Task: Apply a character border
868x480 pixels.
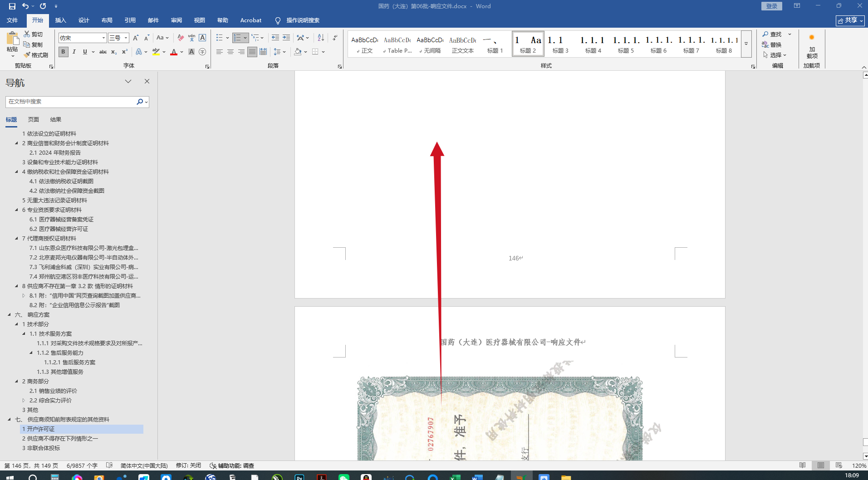Action: (202, 38)
